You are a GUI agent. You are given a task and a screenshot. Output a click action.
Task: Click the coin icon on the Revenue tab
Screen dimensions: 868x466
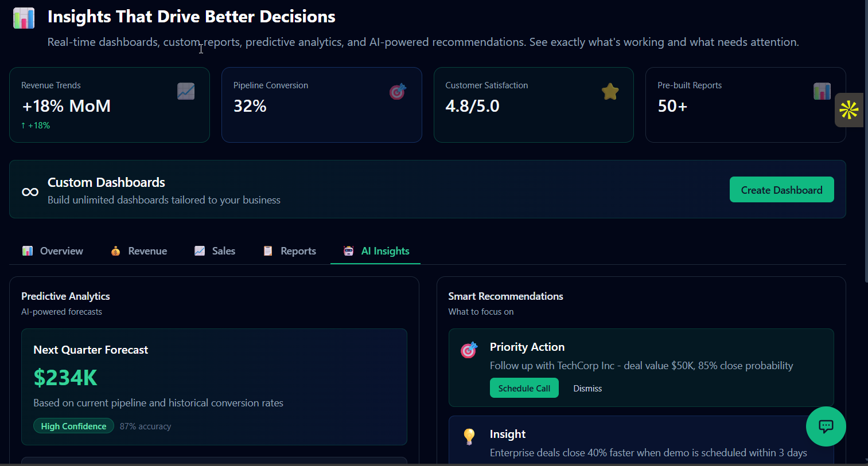115,250
